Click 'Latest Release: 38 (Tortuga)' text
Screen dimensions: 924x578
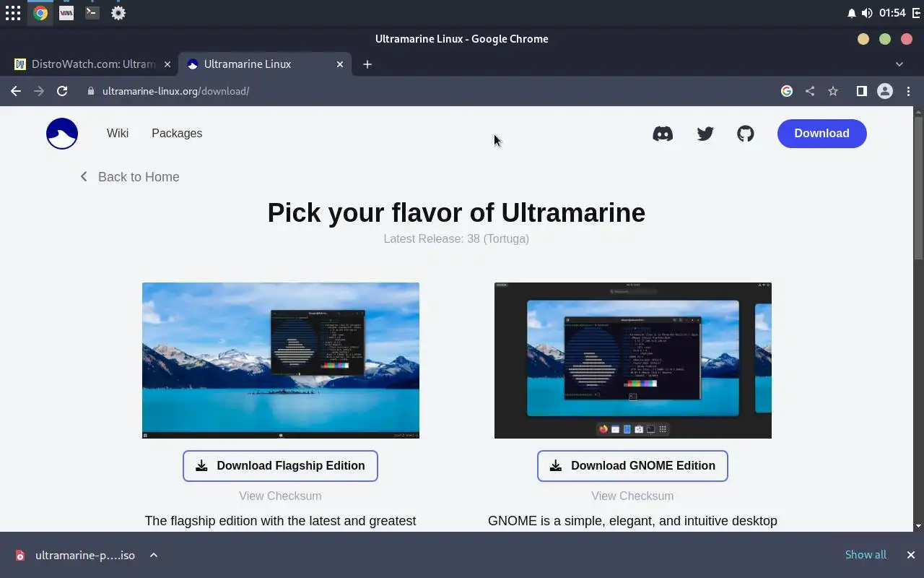point(456,238)
